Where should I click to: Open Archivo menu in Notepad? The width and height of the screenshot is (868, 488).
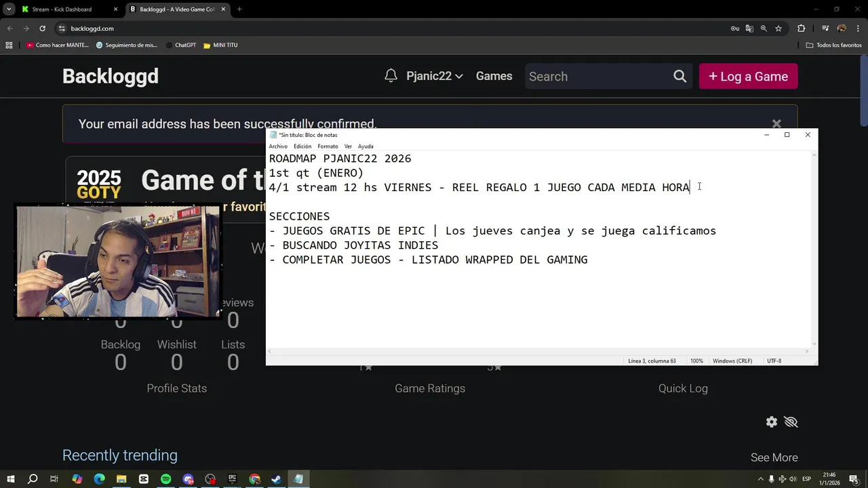tap(278, 146)
